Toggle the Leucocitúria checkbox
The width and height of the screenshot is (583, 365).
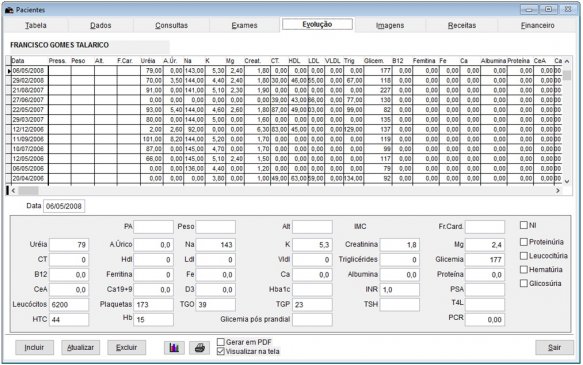524,256
